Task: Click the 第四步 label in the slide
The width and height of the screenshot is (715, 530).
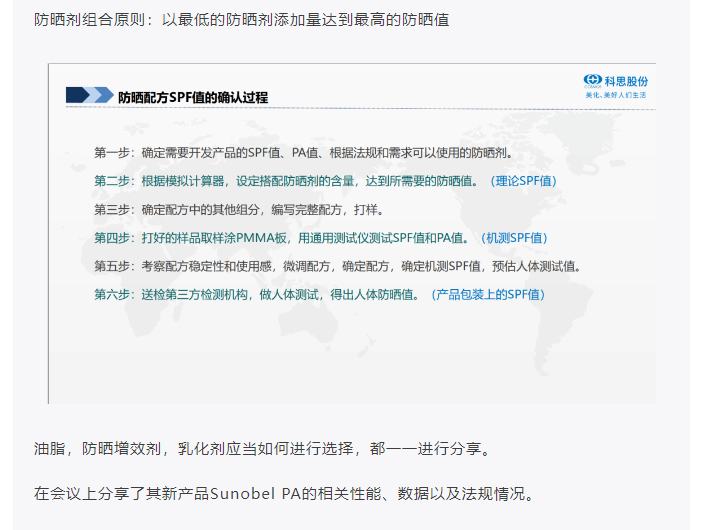Action: (113, 238)
